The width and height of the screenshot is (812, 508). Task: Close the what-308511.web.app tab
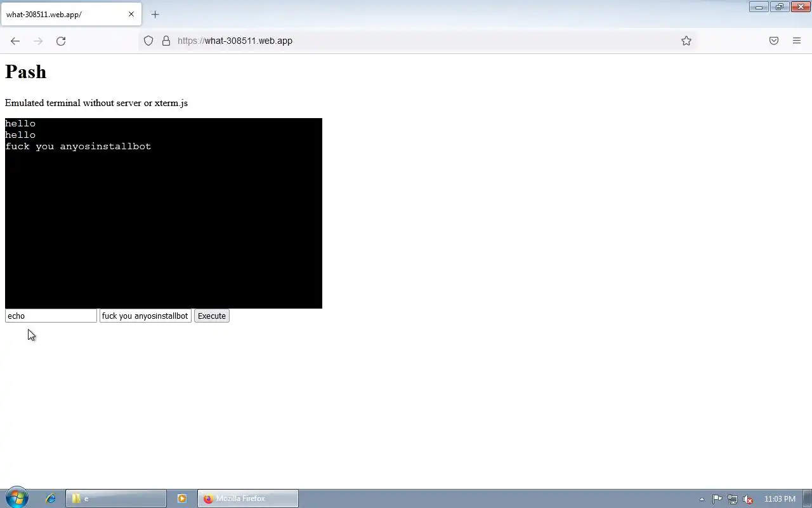click(x=131, y=14)
